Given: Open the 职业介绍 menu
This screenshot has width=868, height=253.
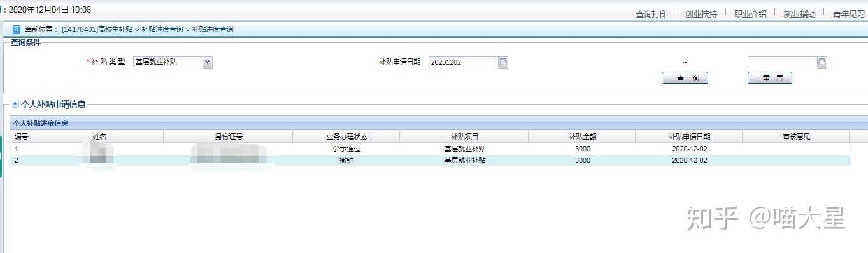Looking at the screenshot, I should (750, 14).
